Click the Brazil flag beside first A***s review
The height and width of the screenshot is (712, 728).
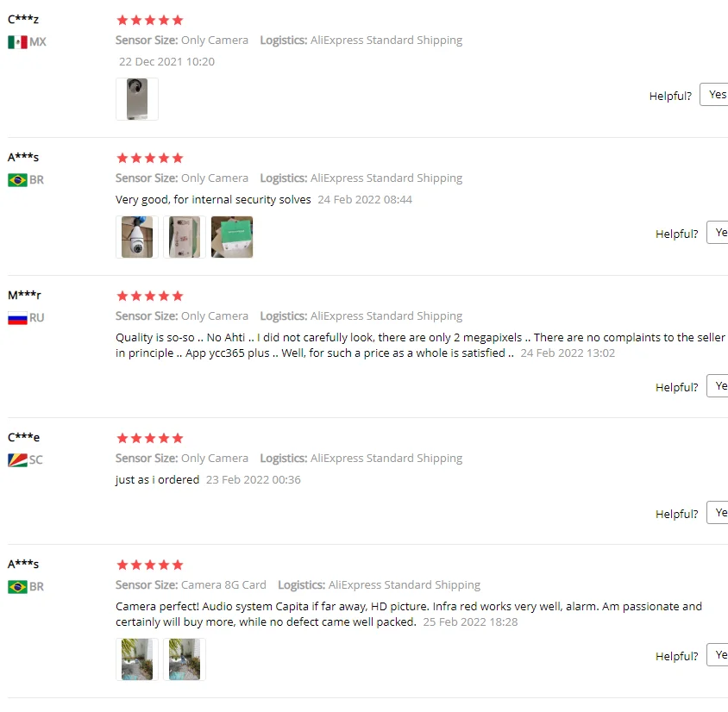click(17, 180)
